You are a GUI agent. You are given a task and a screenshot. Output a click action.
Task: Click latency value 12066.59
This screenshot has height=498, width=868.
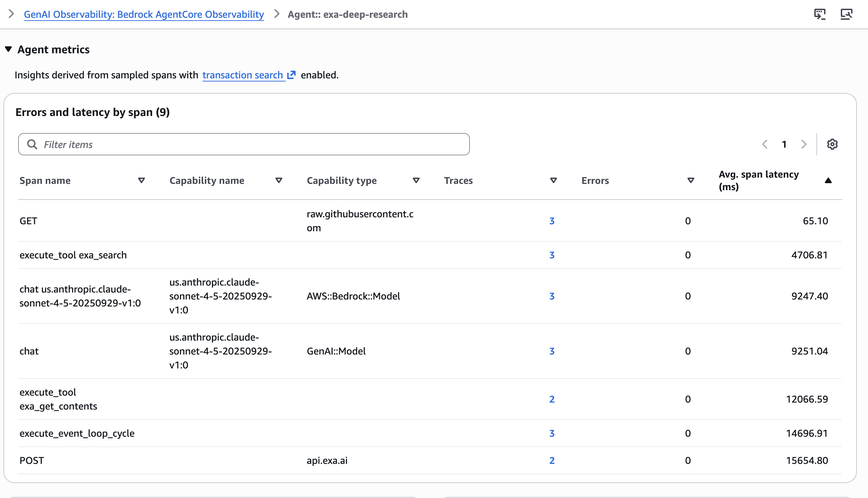[807, 399]
